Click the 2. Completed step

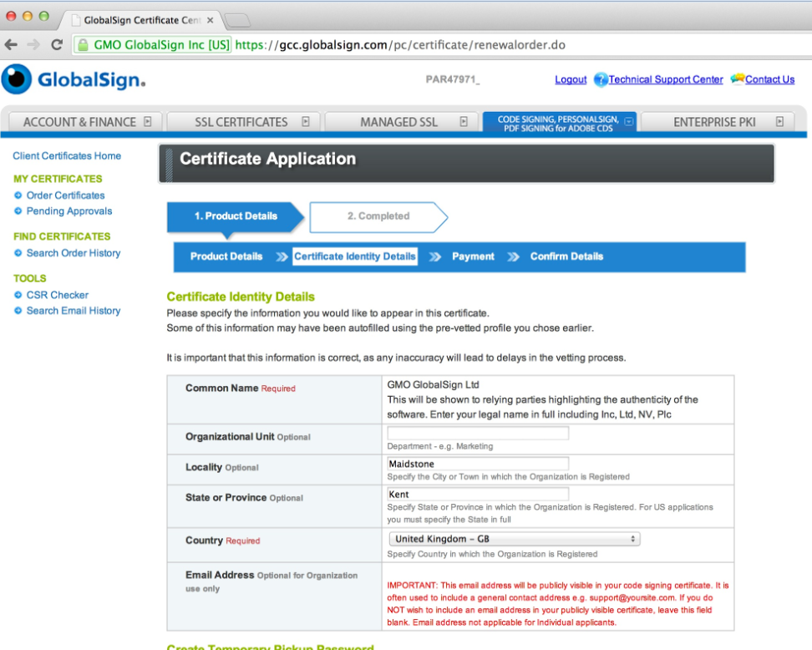[378, 216]
